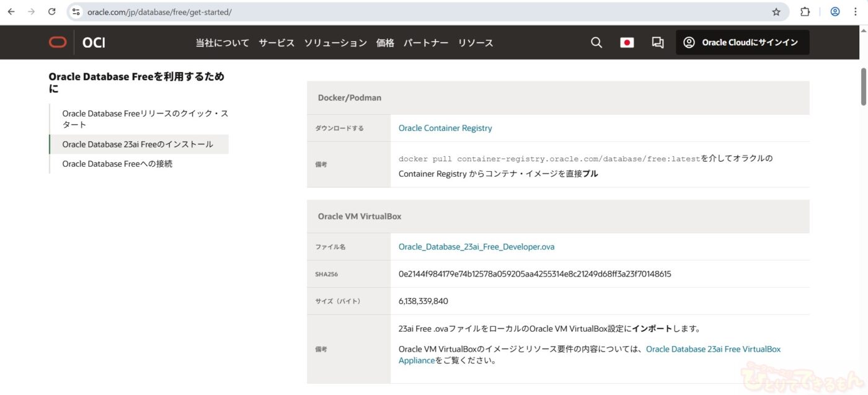Click the Oracle Database Freeを利用するために sidebar heading
This screenshot has width=868, height=395.
pyautogui.click(x=136, y=82)
